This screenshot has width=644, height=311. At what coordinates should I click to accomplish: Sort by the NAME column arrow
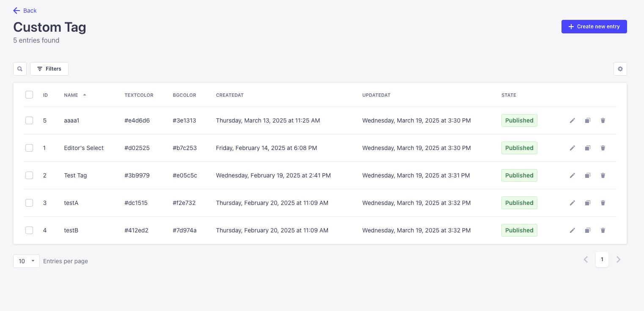point(85,95)
